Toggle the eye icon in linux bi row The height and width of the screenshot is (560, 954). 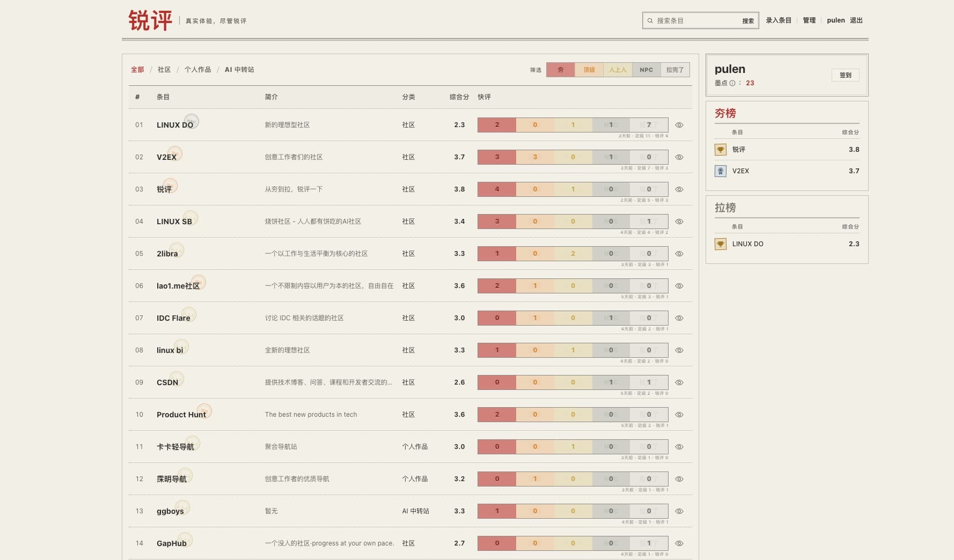point(679,350)
